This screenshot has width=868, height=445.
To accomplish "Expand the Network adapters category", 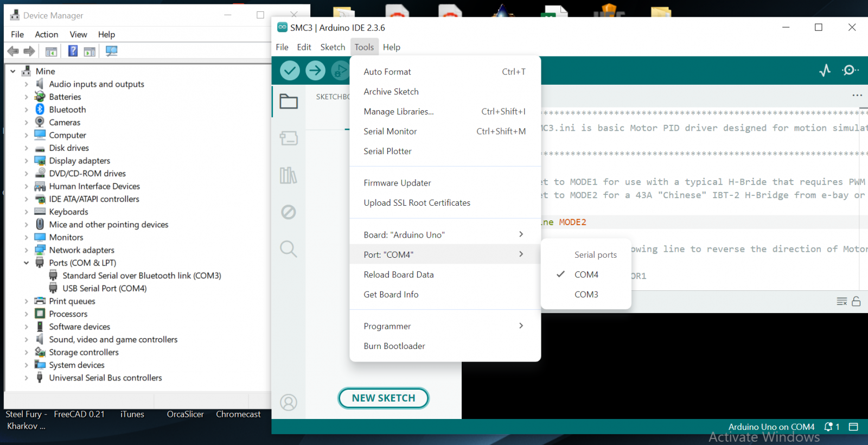I will (x=26, y=250).
